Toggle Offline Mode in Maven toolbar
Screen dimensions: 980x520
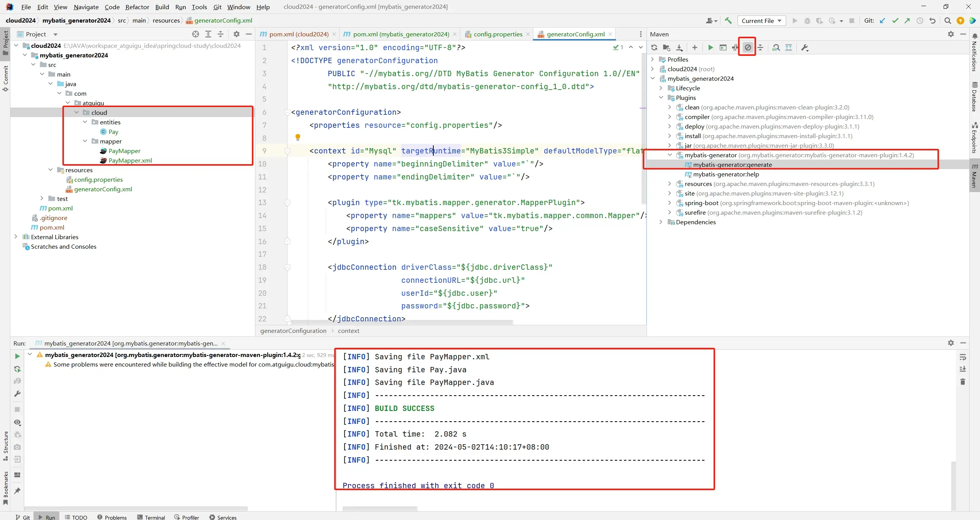(x=735, y=47)
